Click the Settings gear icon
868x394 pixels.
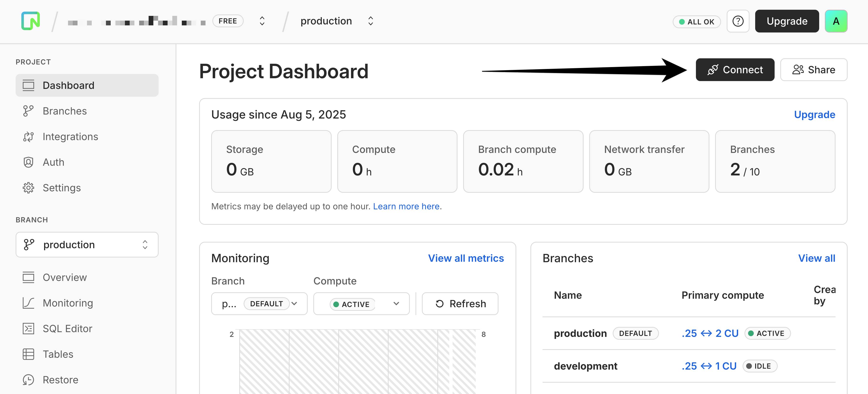(28, 188)
